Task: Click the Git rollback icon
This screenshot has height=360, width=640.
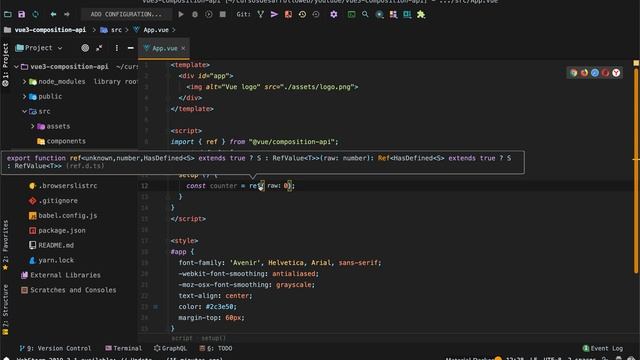Action: (x=316, y=14)
